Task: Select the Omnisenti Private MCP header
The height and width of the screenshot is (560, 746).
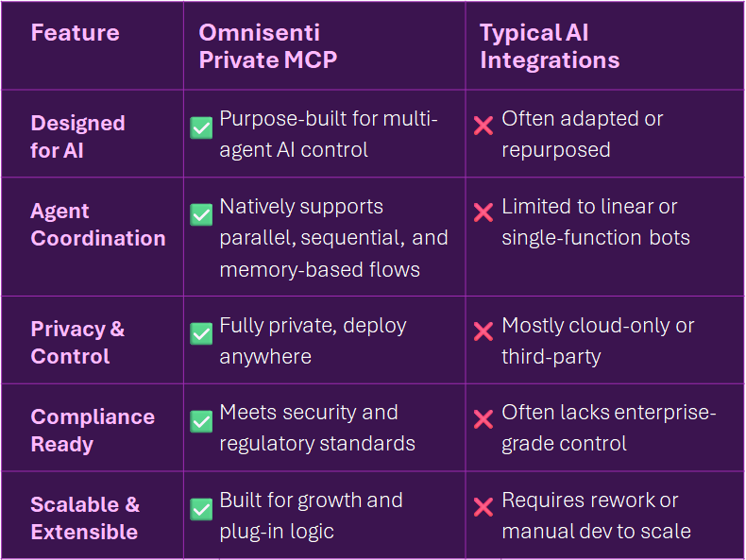Action: [x=267, y=46]
